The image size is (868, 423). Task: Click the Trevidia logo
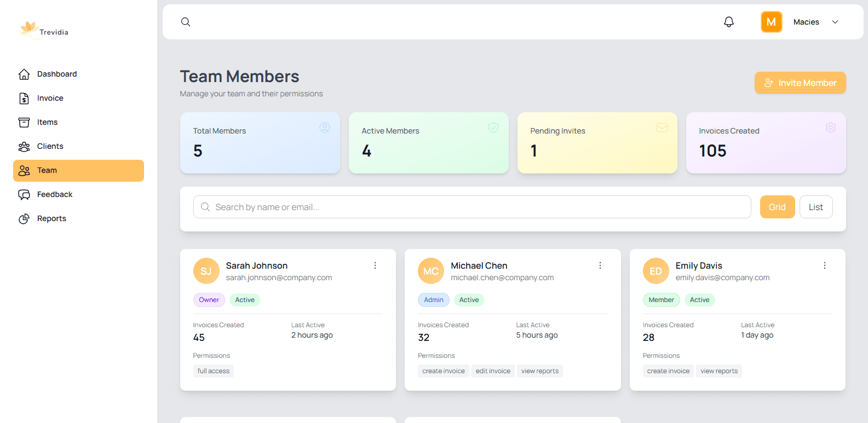point(44,31)
